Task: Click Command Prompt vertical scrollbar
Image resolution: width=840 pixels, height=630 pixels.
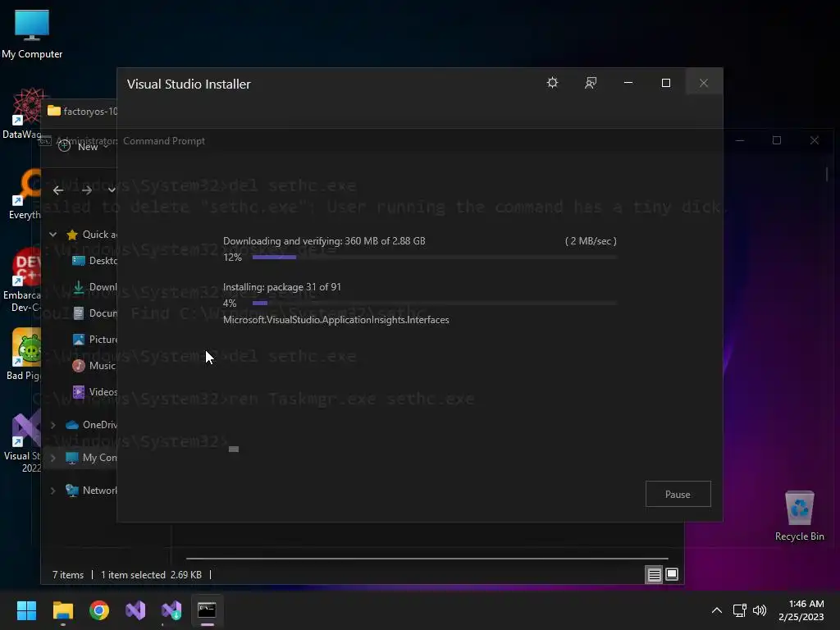Action: [x=827, y=174]
